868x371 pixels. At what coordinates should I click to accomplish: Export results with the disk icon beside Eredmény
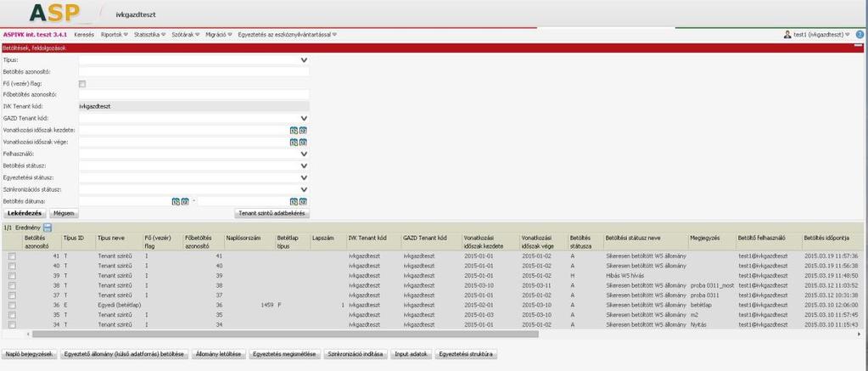(48, 228)
